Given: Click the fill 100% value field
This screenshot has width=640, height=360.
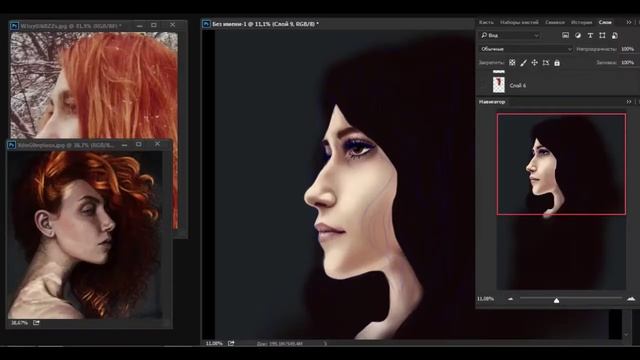Looking at the screenshot, I should [x=628, y=62].
